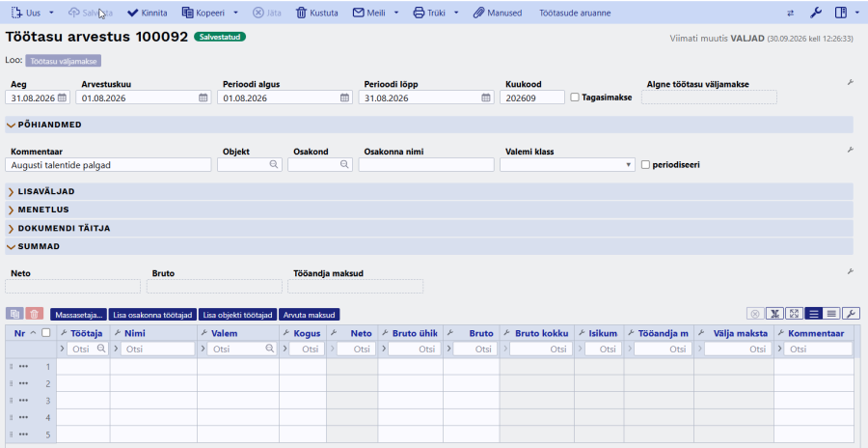The image size is (868, 448).
Task: Open the Meili dropdown arrow
Action: (396, 13)
